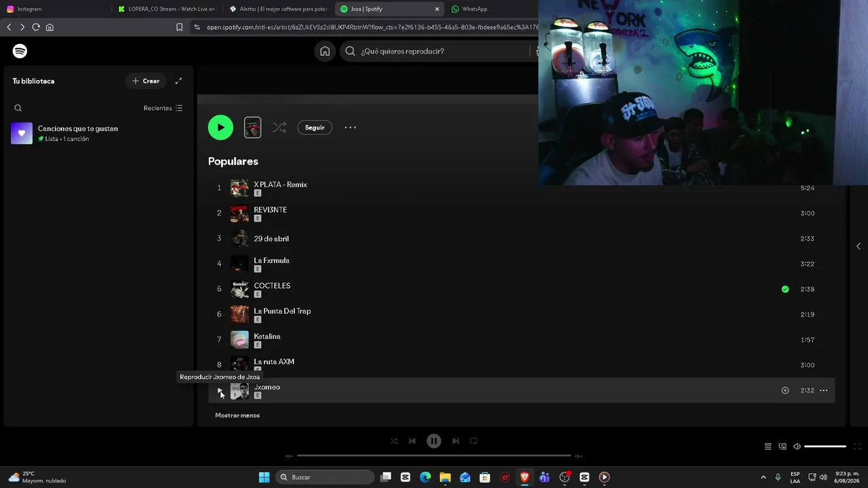Switch to the WhatsApp browser tab
The height and width of the screenshot is (488, 868).
click(x=492, y=9)
